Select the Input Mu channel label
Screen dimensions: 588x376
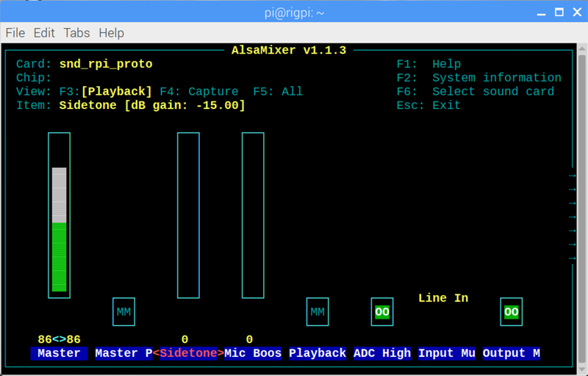click(x=447, y=353)
